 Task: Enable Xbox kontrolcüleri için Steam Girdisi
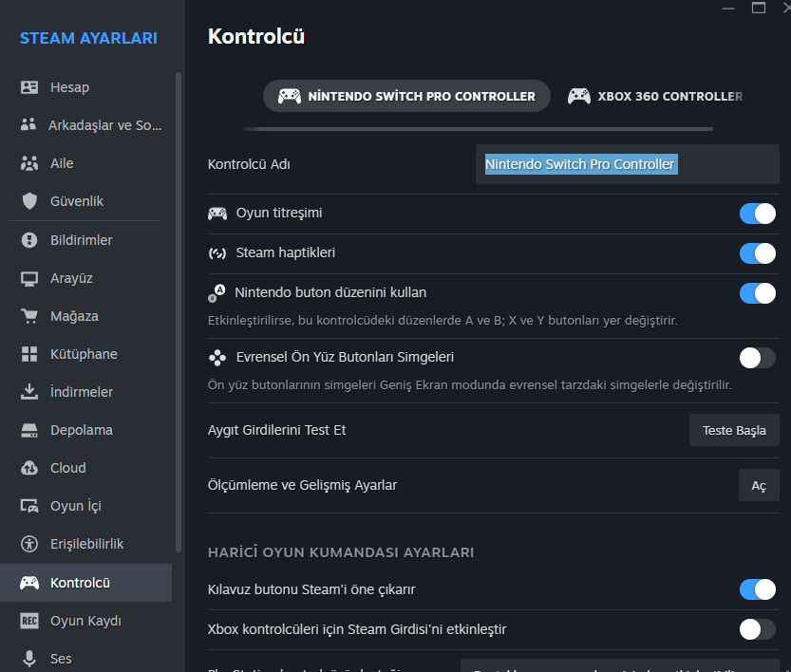[758, 629]
